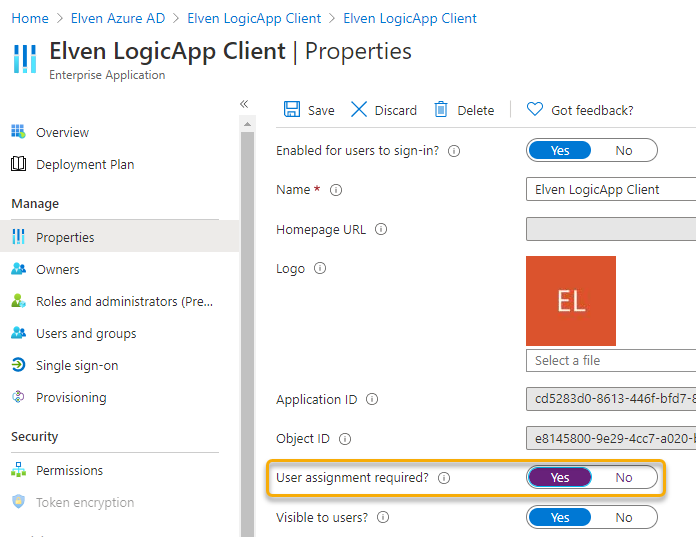Click the feedback heart icon
This screenshot has height=537, width=696.
535,109
